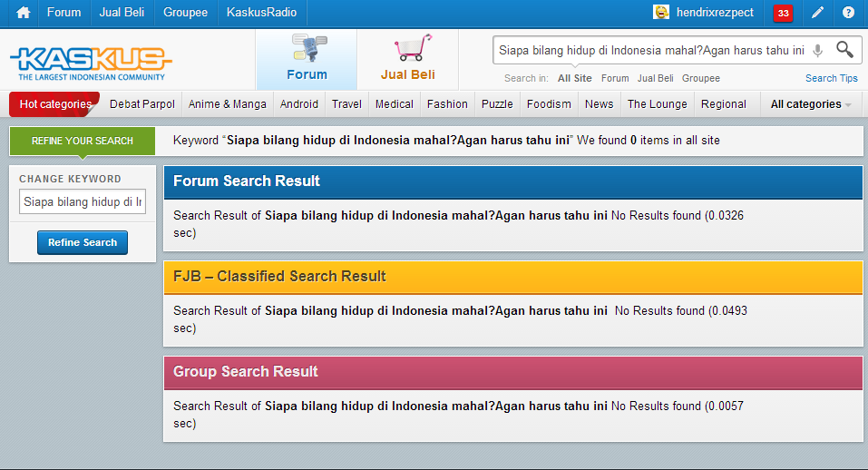The height and width of the screenshot is (470, 868).
Task: Open the user avatar for hendrixrezpect
Action: (x=661, y=12)
